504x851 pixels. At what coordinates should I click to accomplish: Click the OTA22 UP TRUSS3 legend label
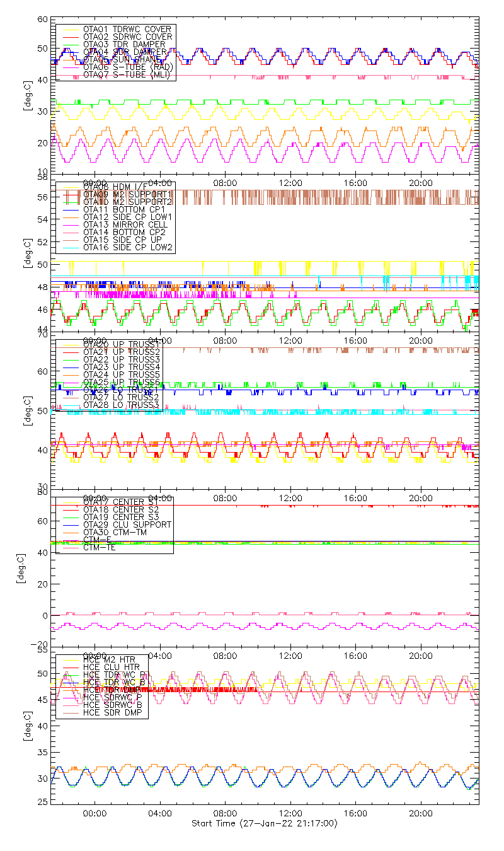[122, 359]
